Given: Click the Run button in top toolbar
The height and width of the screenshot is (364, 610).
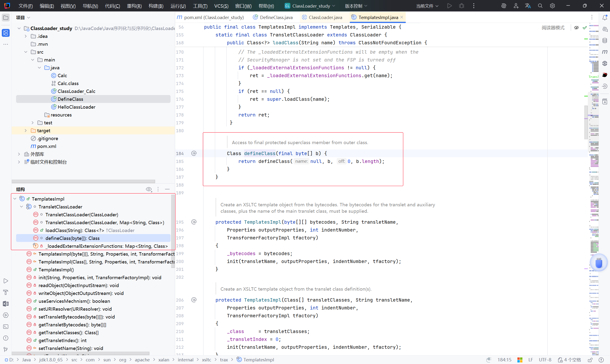Looking at the screenshot, I should click(449, 6).
